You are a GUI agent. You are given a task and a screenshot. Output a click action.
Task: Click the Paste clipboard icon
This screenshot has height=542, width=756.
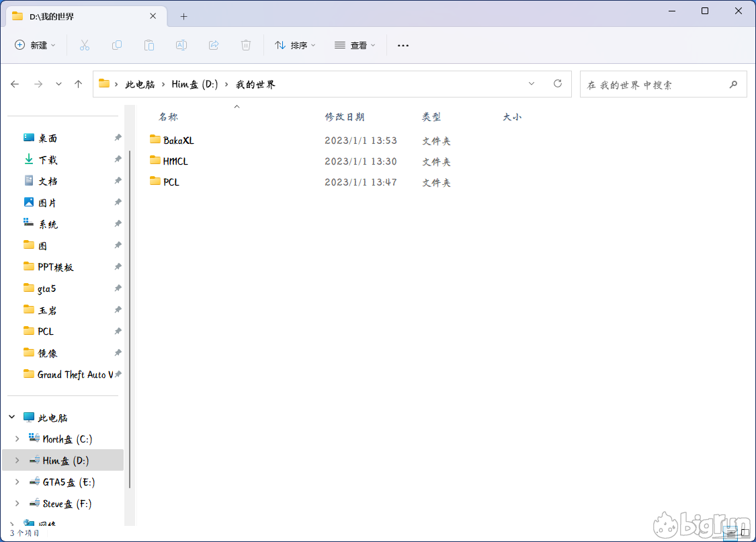(x=149, y=45)
